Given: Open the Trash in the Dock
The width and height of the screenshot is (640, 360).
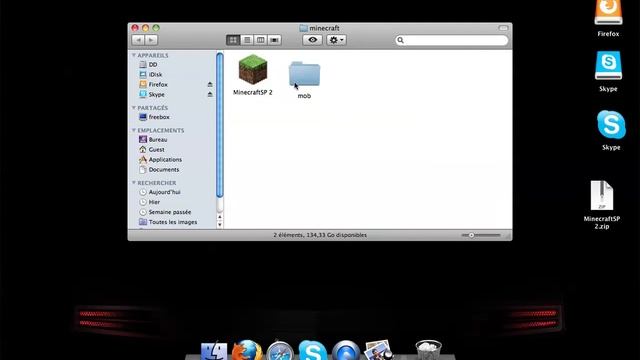Looking at the screenshot, I should 429,350.
